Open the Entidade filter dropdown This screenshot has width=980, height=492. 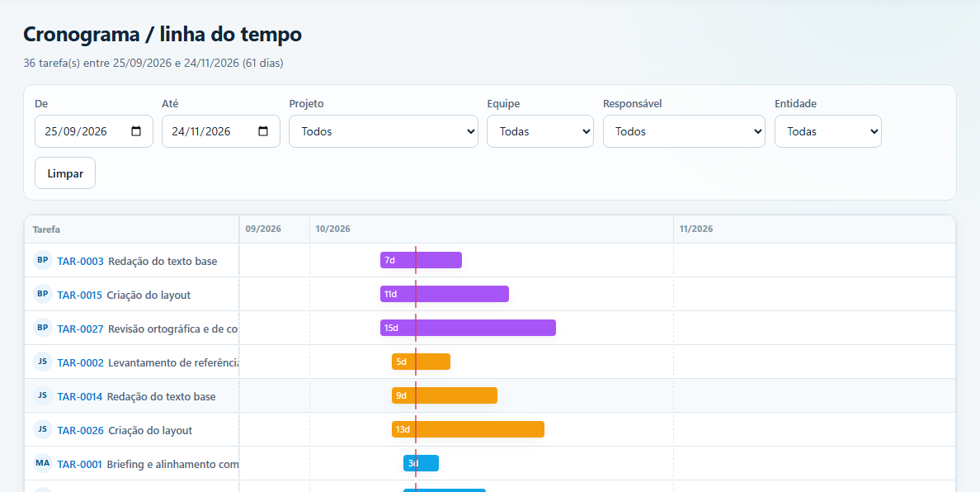pos(828,131)
